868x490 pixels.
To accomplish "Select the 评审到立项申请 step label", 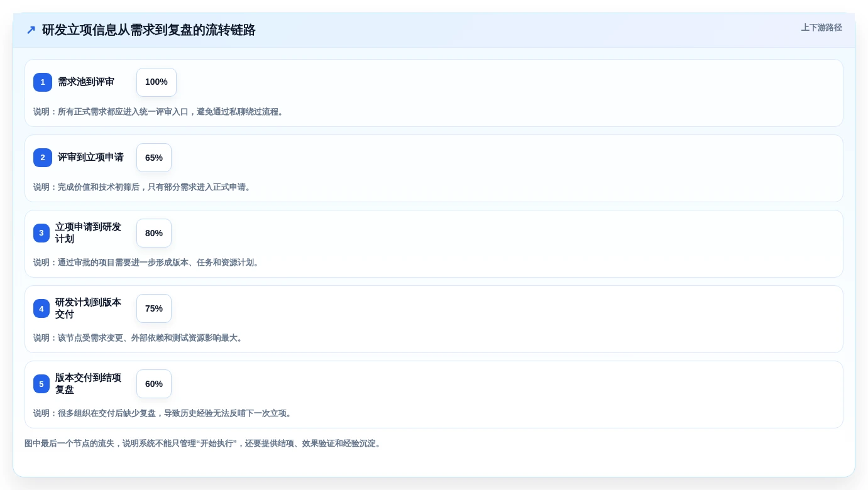I will (91, 158).
